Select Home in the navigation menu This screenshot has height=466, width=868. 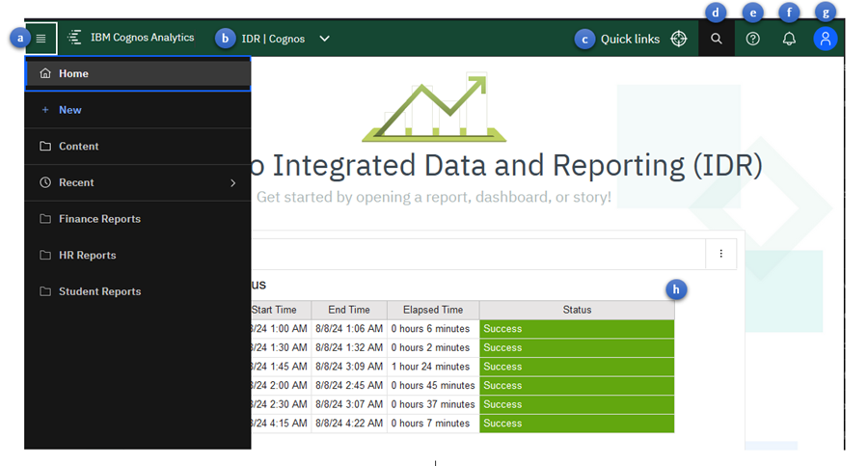point(138,73)
